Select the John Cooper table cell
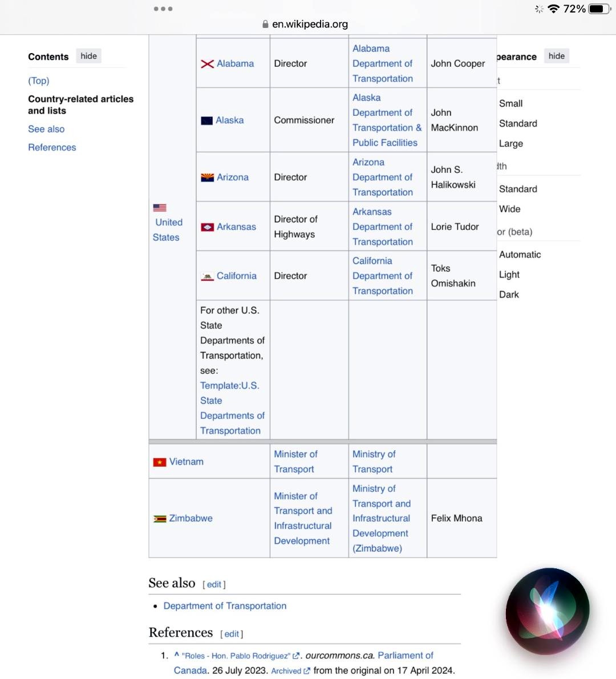The image size is (616, 679). (461, 63)
